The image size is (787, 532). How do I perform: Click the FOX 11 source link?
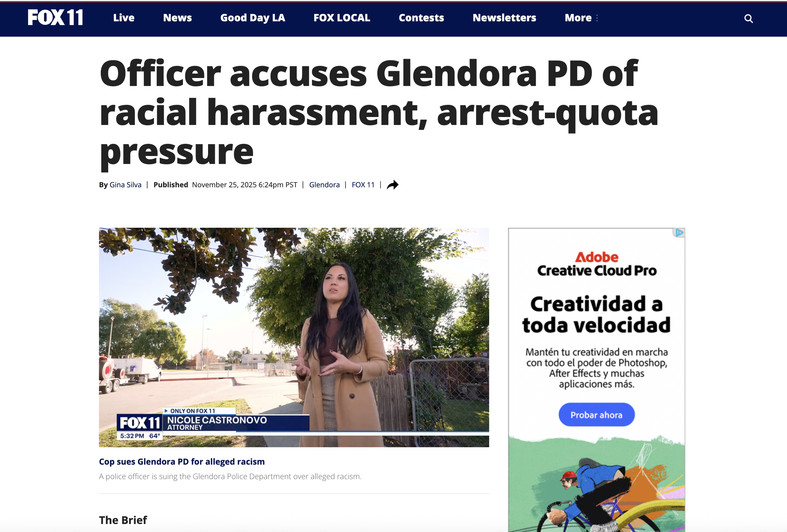[x=363, y=185]
